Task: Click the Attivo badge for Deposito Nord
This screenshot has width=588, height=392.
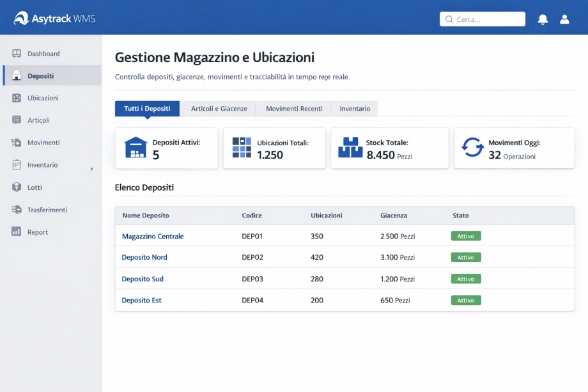Action: 466,257
